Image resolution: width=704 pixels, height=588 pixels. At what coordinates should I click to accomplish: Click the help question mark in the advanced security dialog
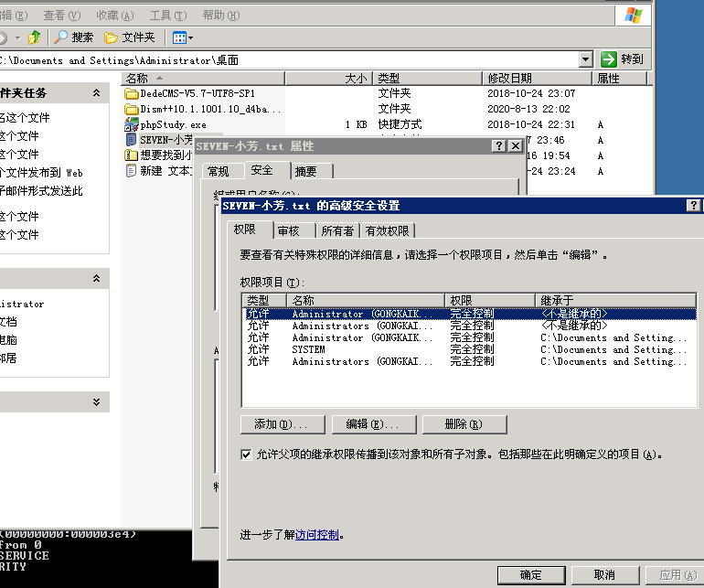point(694,206)
